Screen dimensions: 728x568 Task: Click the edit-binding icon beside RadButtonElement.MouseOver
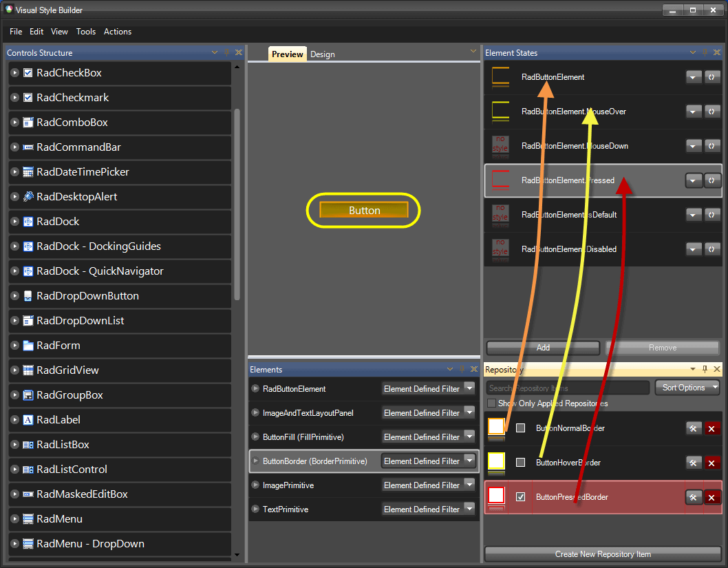click(712, 111)
